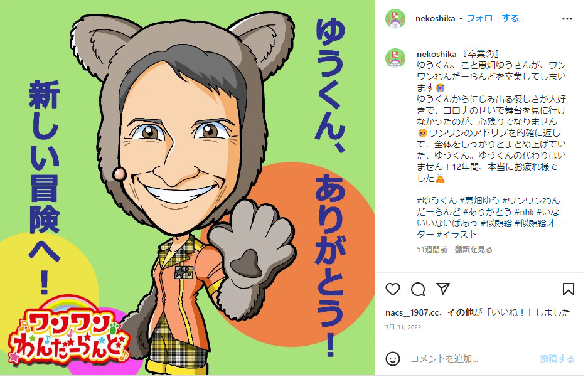
Task: Focus the コメントを追加 comment field
Action: coord(471,359)
